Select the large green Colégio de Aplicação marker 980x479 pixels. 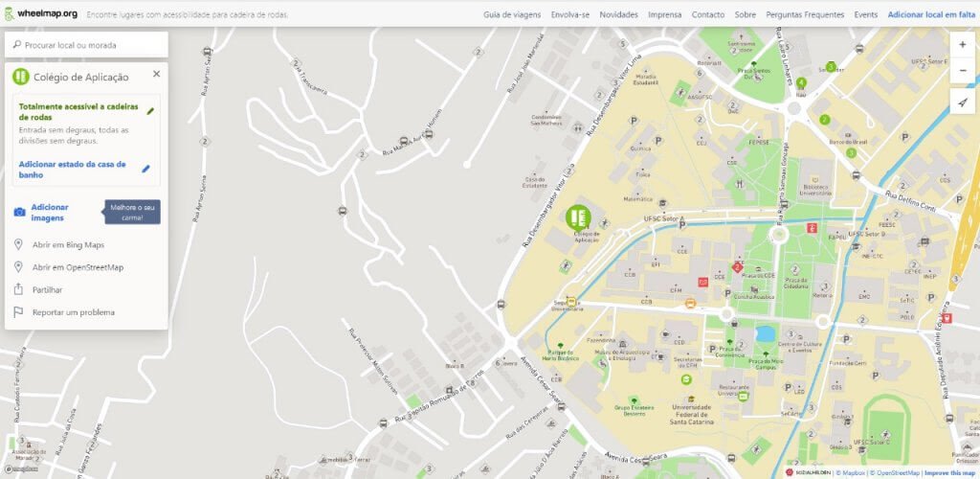578,217
